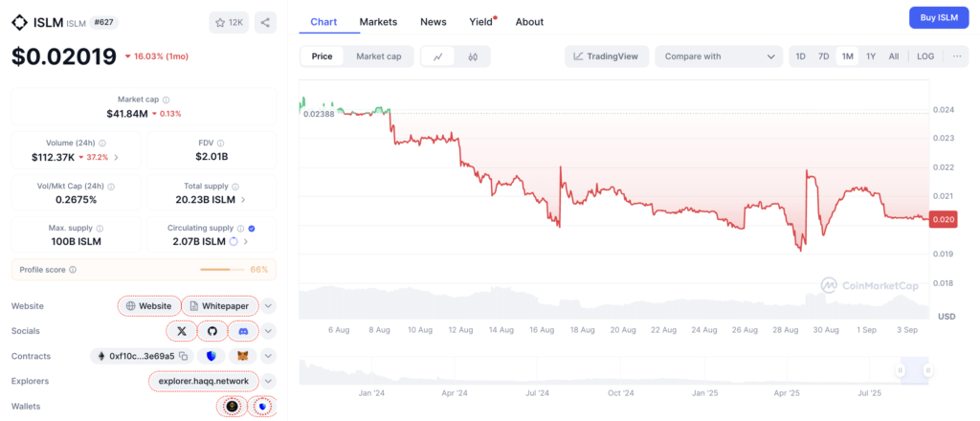
Task: Open the Compare with dropdown
Action: pos(719,56)
